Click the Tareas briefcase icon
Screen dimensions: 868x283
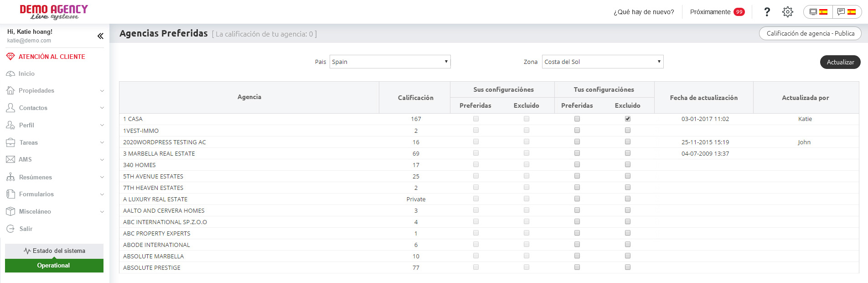10,142
